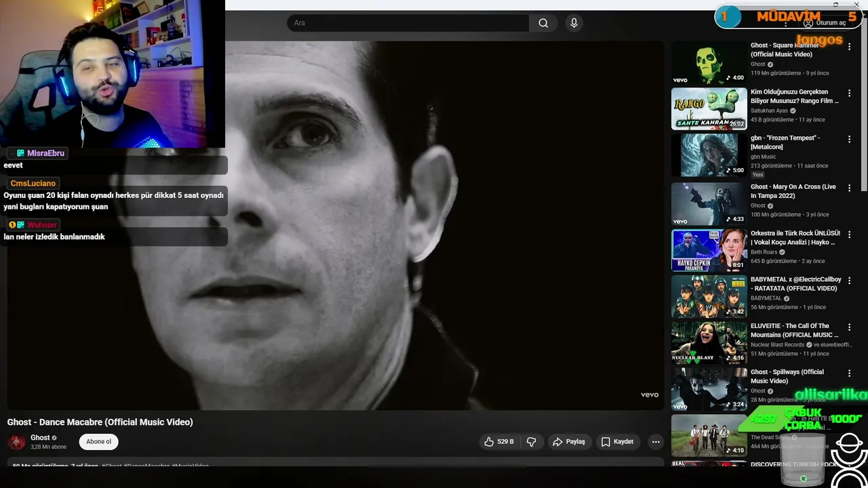
Task: Click the main video player frame
Action: pyautogui.click(x=336, y=225)
